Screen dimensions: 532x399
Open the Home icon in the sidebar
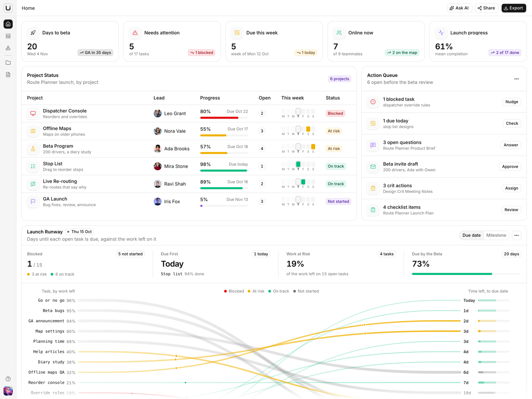tap(8, 24)
